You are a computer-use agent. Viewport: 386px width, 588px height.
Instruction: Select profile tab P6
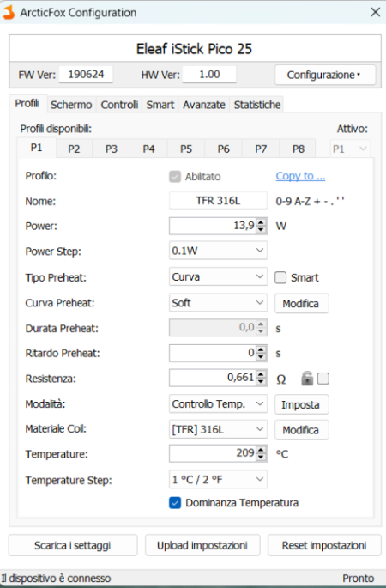(224, 149)
